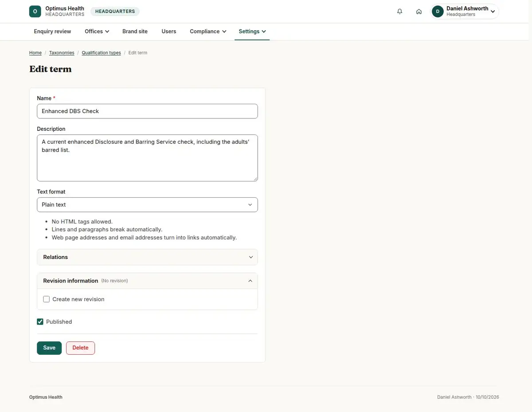Follow the Qualification types breadcrumb link

101,53
